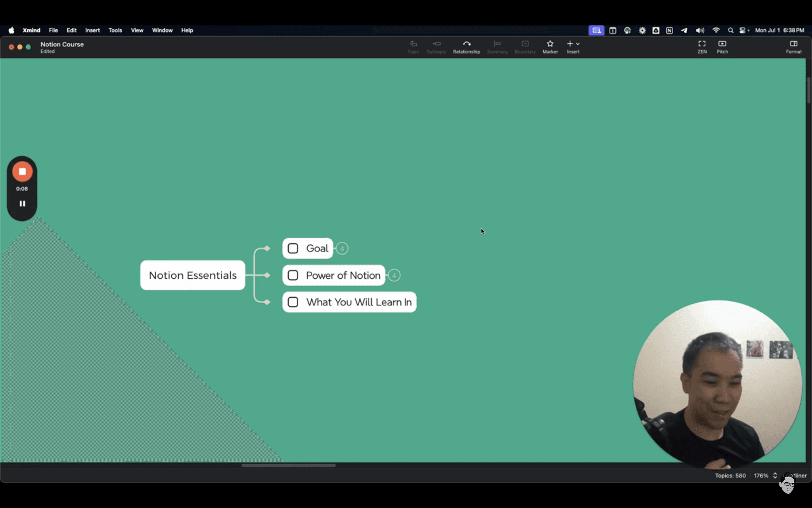The height and width of the screenshot is (508, 812).
Task: Click the Notion icon in the menu bar
Action: coord(669,30)
